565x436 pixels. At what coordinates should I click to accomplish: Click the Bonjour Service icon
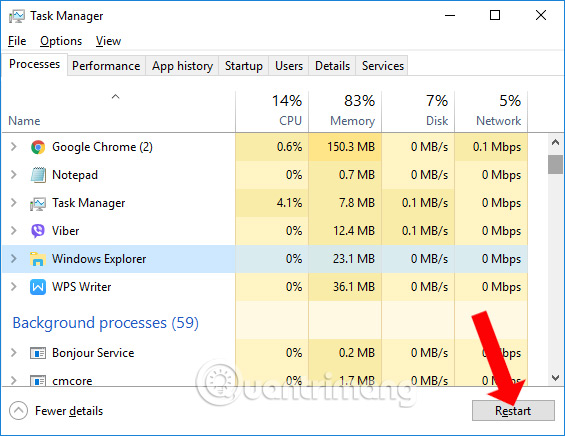point(38,353)
